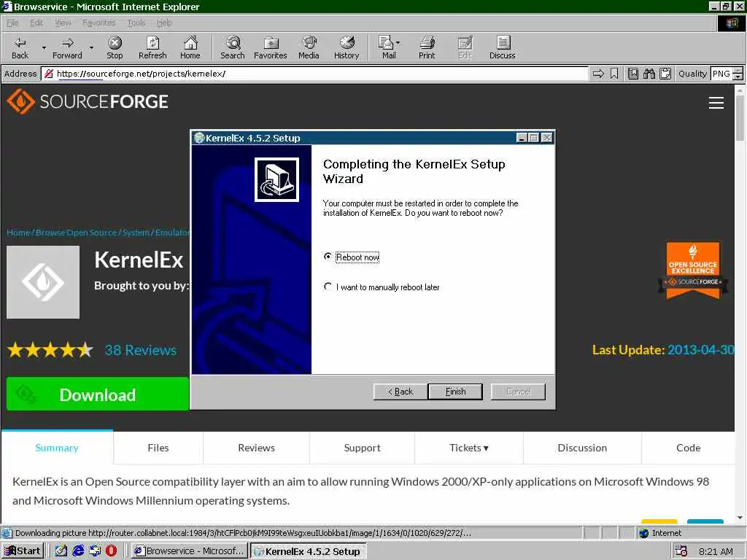Open the Discussion tab
The image size is (747, 560).
582,448
